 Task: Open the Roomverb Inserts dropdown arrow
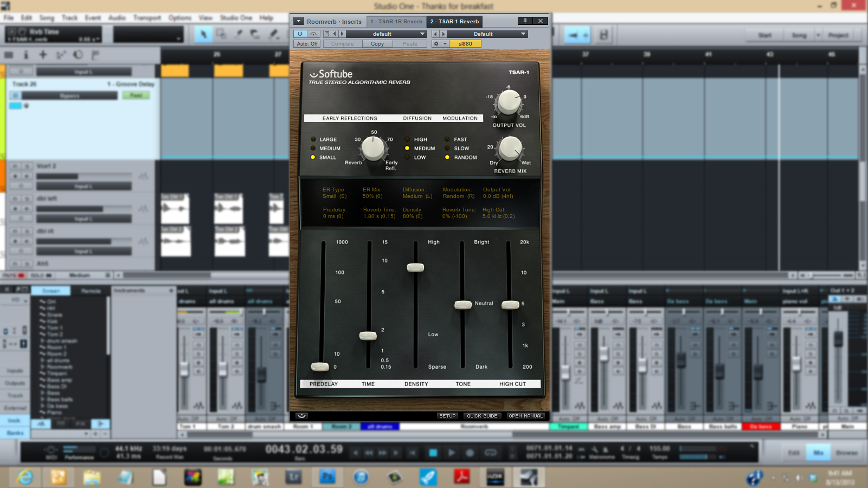[298, 21]
